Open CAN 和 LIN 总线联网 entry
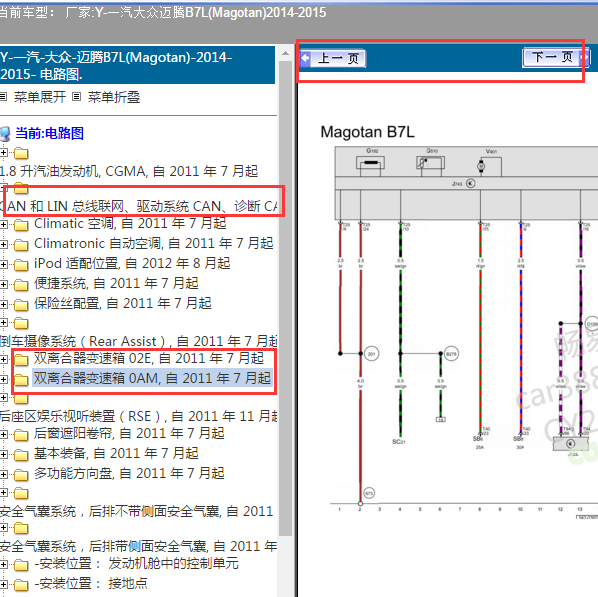Image resolution: width=598 pixels, height=597 pixels. click(x=138, y=206)
